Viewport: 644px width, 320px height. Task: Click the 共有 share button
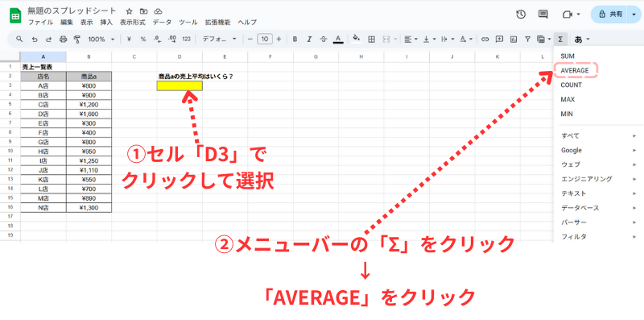coord(611,15)
